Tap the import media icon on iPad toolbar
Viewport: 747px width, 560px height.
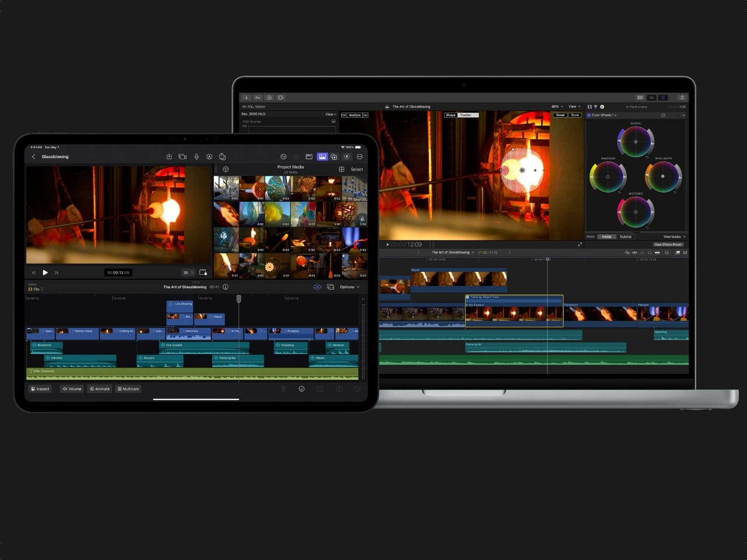pyautogui.click(x=169, y=156)
